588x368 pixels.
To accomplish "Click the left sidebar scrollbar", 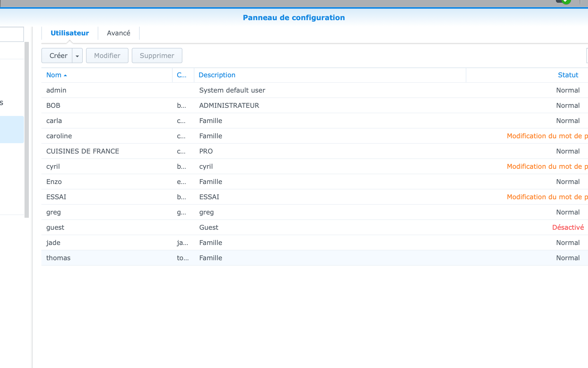I will pyautogui.click(x=27, y=130).
